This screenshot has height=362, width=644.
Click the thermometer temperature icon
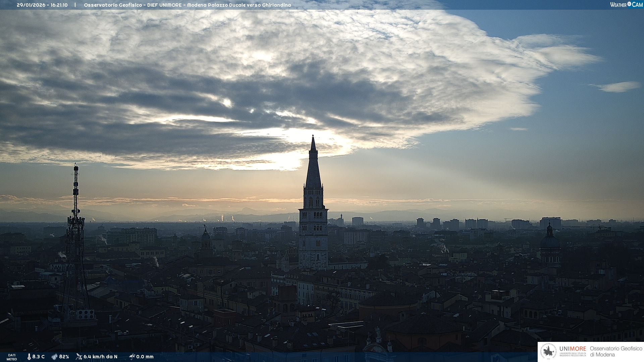[29, 357]
